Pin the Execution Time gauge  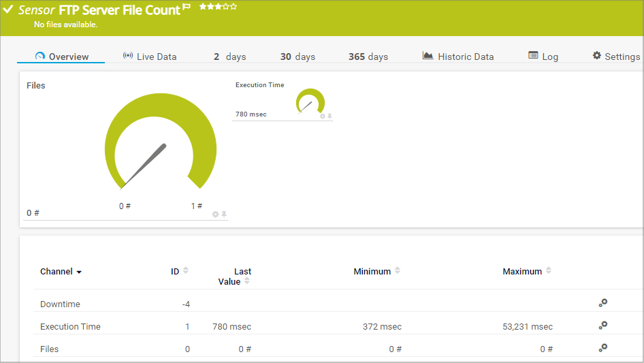pyautogui.click(x=330, y=116)
